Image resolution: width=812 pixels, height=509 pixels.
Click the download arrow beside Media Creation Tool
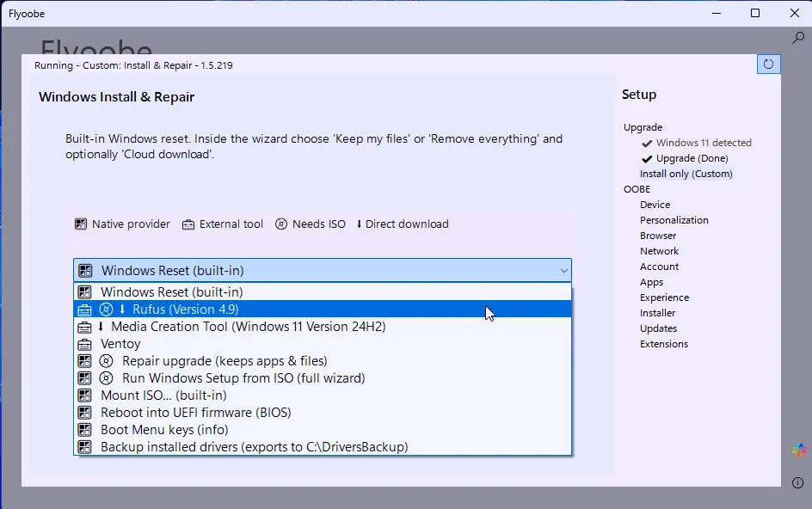coord(101,326)
